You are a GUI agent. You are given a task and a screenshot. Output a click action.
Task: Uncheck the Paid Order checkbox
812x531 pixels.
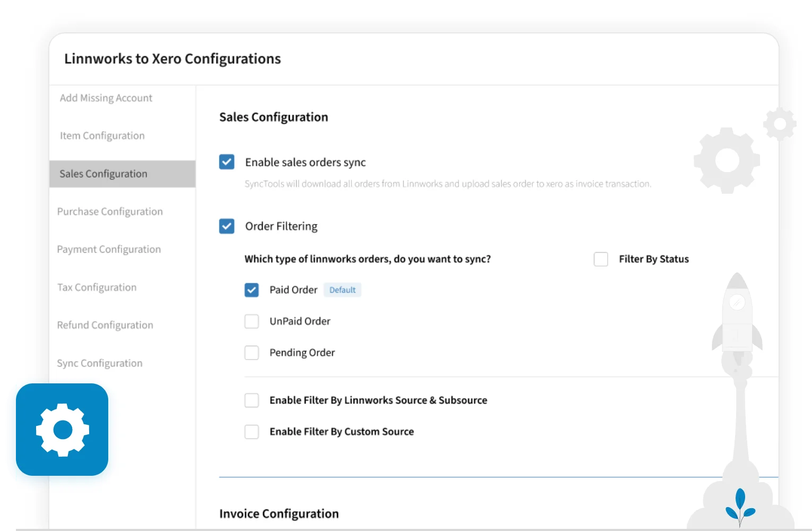252,290
